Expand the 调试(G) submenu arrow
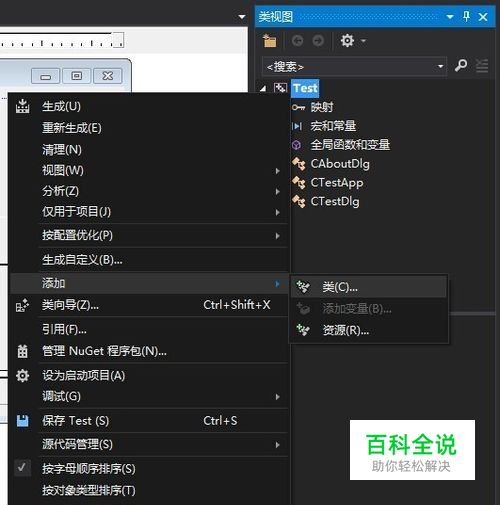The width and height of the screenshot is (500, 505). click(277, 397)
